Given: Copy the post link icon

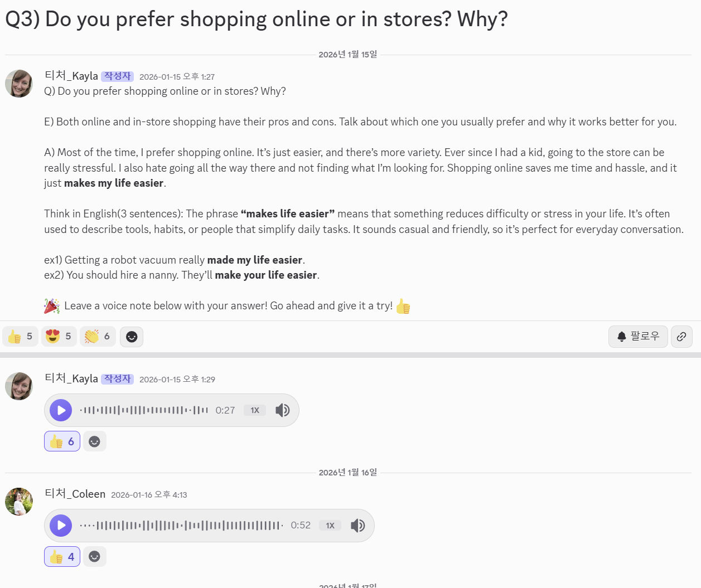Looking at the screenshot, I should pos(681,337).
